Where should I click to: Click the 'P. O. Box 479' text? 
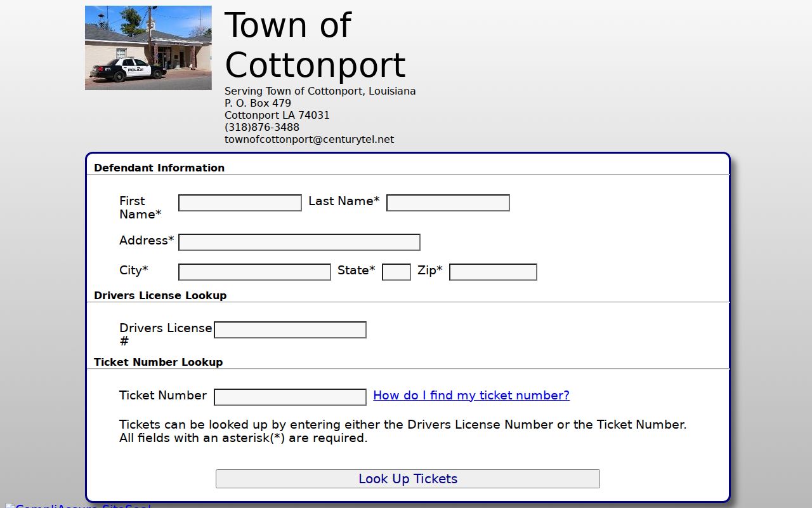click(x=258, y=103)
